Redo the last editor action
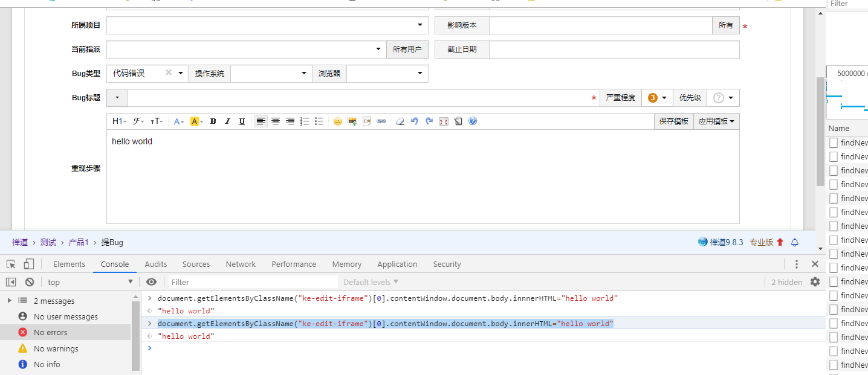 429,121
